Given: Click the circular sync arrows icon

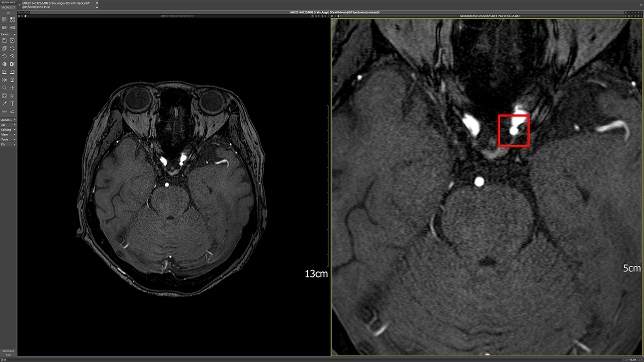Looking at the screenshot, I should click(x=12, y=48).
